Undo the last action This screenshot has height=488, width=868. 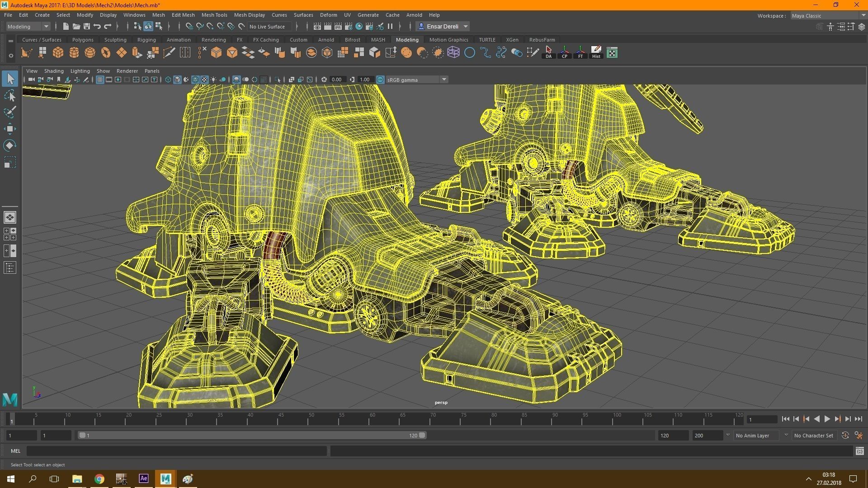[x=97, y=26]
